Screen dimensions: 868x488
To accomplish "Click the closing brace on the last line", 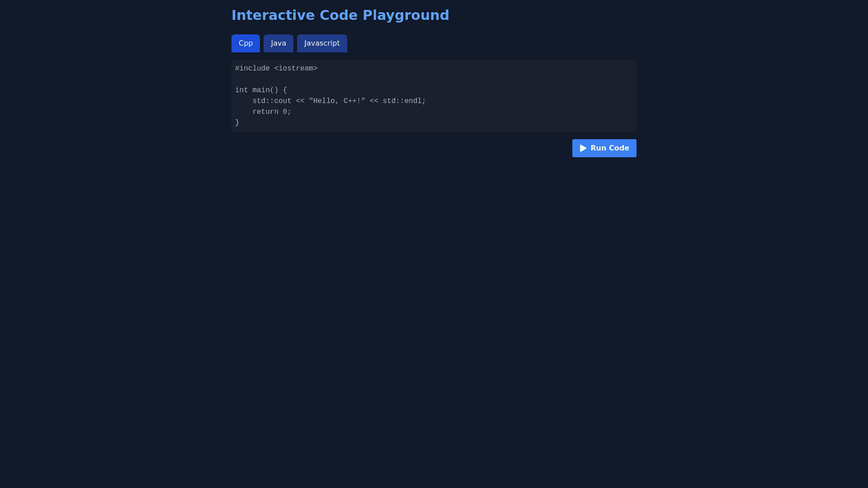I will click(x=237, y=123).
